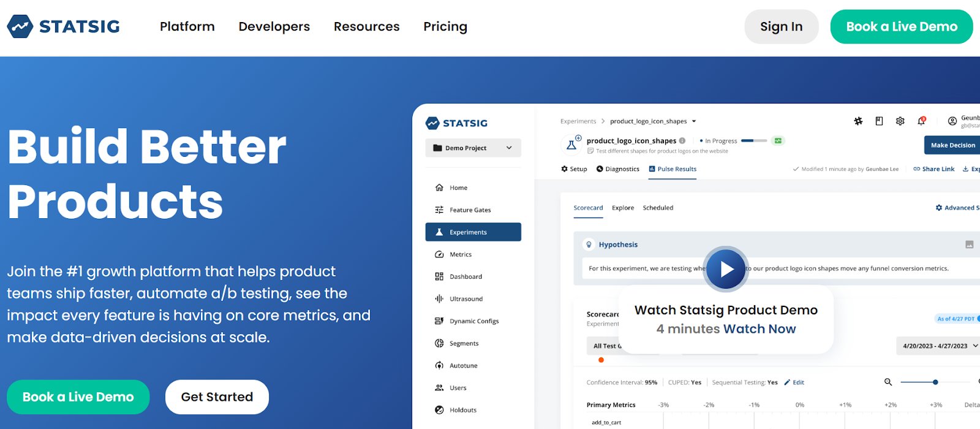
Task: Switch to the Explore tab
Action: [x=623, y=208]
